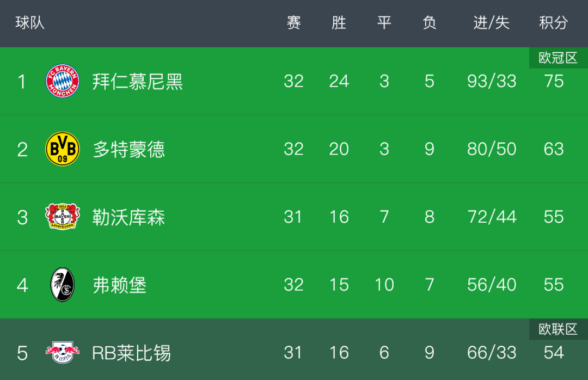Click Bayern's 75 points value
The height and width of the screenshot is (380, 588).
554,81
